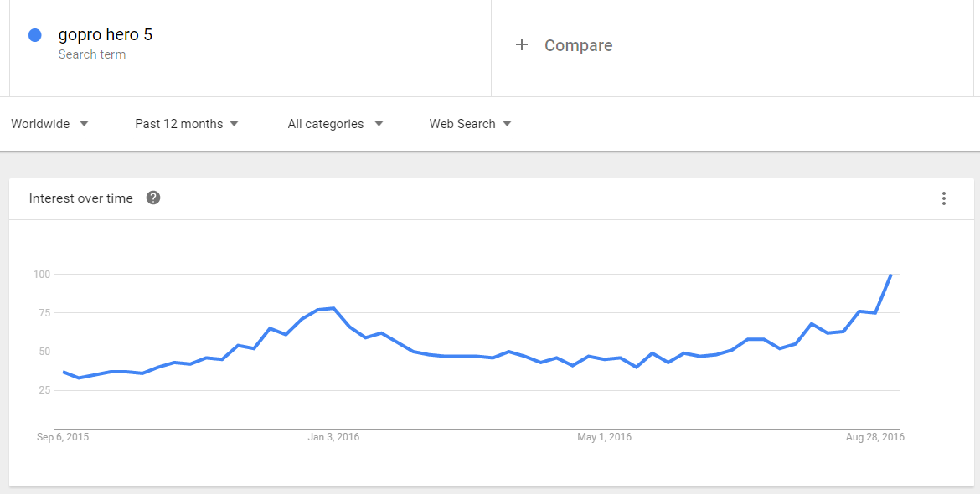Click the Jan 3, 2016 axis label
This screenshot has height=494, width=980.
tap(333, 437)
